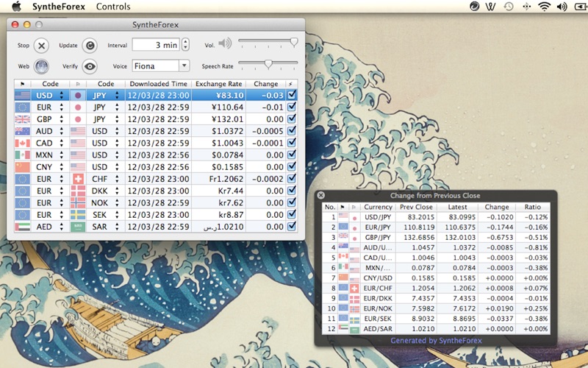This screenshot has height=368, width=588.
Task: Close the Change from Previous Close panel
Action: tap(320, 195)
